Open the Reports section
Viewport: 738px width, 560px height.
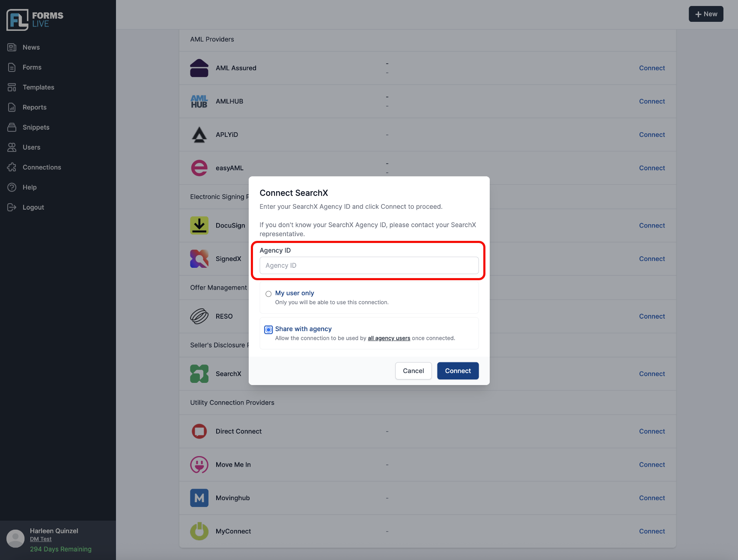click(x=35, y=107)
